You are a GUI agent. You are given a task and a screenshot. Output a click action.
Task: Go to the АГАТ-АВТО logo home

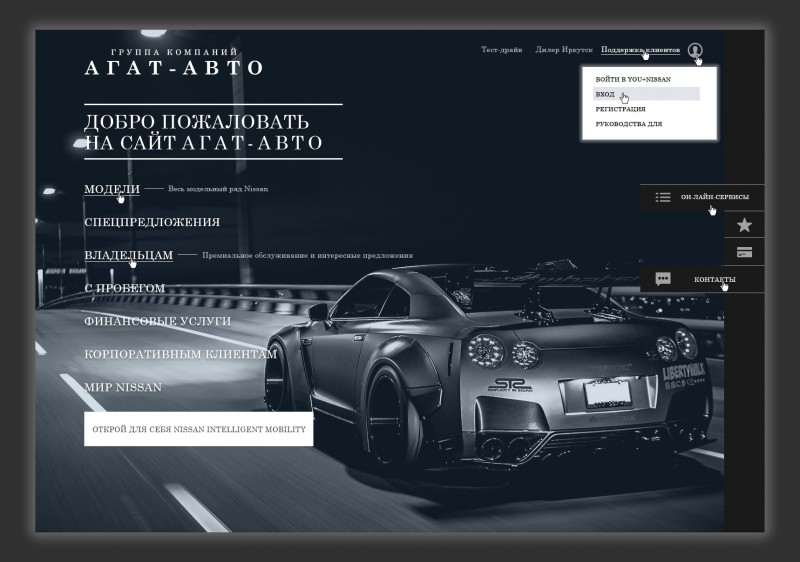coord(174,62)
